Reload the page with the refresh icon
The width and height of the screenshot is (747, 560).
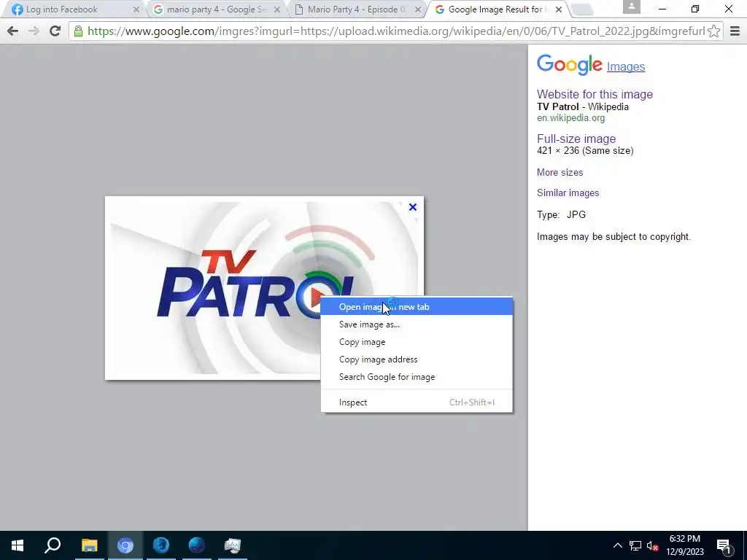tap(55, 31)
